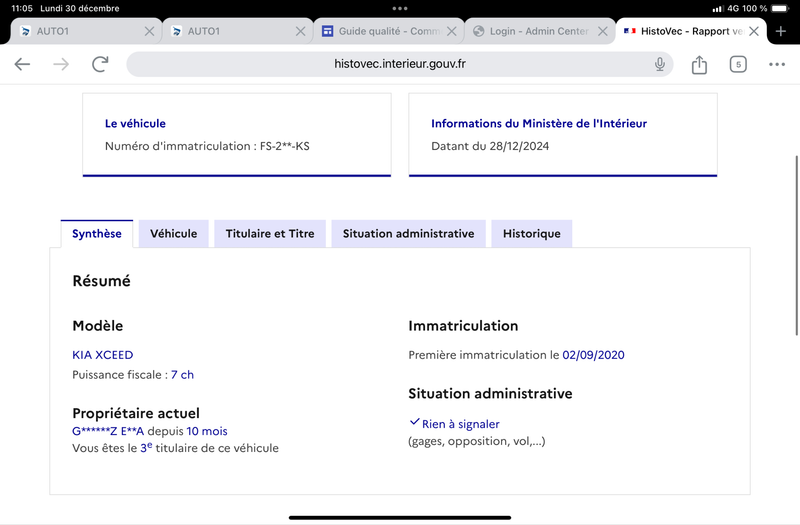
Task: Click Informations du Ministère de l'Intérieur heading
Action: coord(539,123)
